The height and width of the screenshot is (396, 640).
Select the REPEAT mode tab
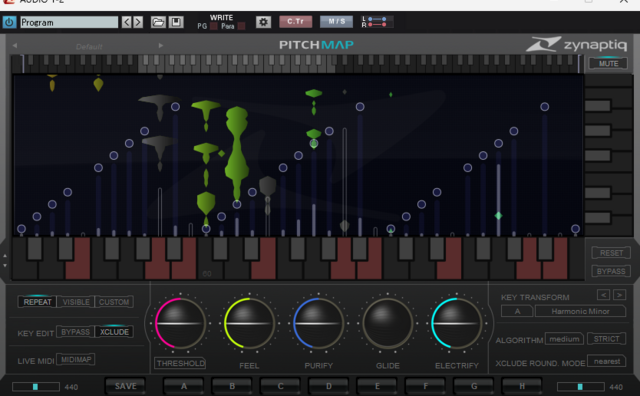(37, 302)
